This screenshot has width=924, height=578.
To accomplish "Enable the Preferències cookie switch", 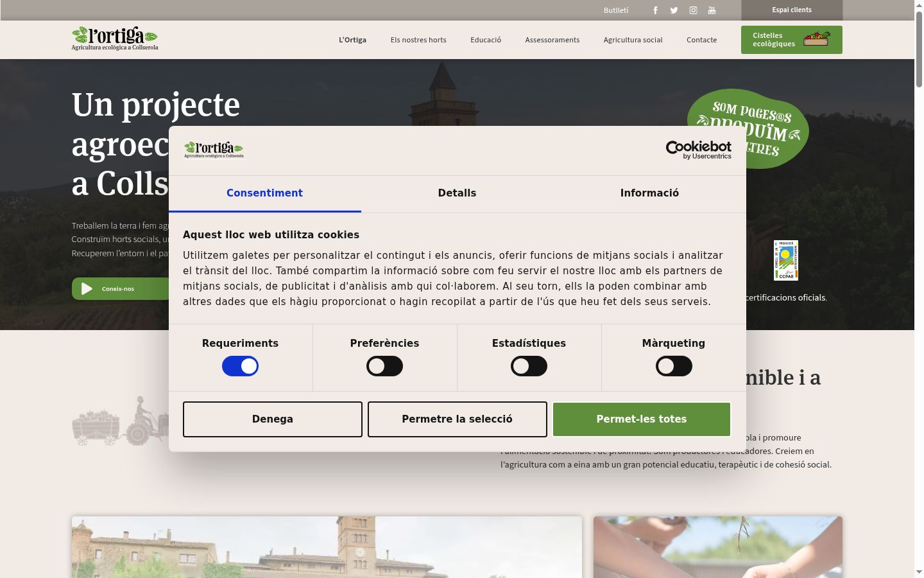I will point(384,366).
